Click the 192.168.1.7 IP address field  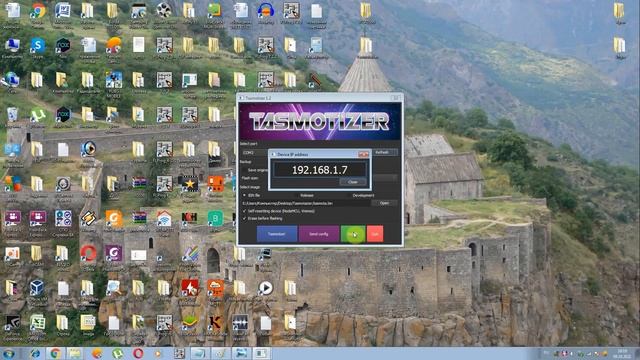click(x=320, y=170)
